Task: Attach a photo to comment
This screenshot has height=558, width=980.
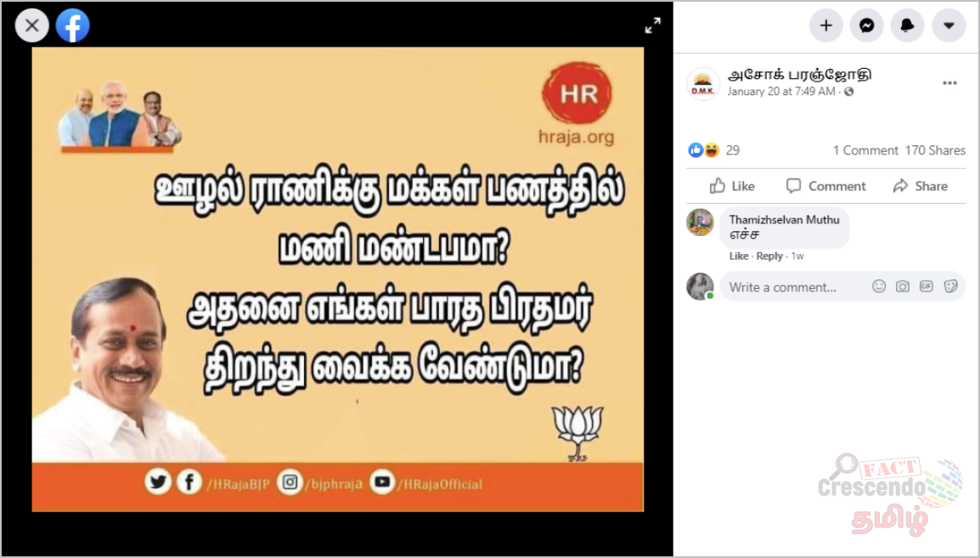Action: (902, 286)
